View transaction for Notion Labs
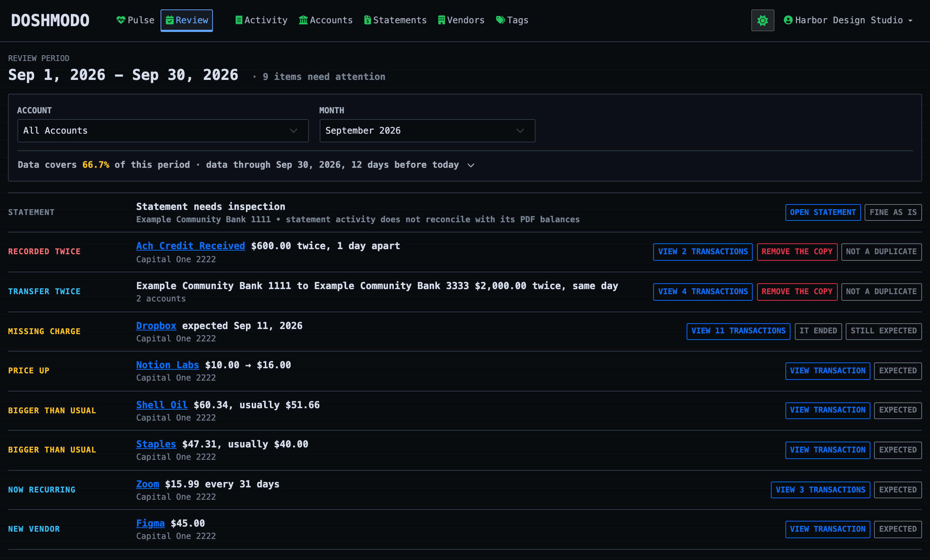The image size is (930, 560). pos(828,371)
